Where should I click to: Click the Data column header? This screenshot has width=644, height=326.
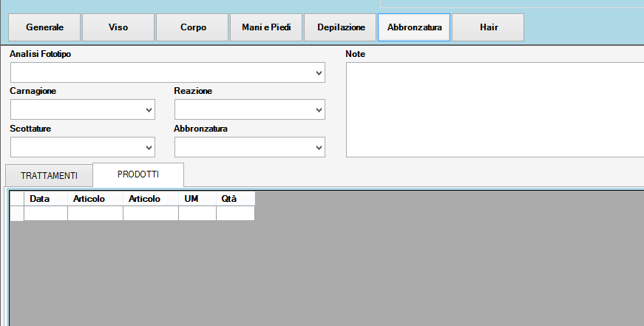(46, 199)
